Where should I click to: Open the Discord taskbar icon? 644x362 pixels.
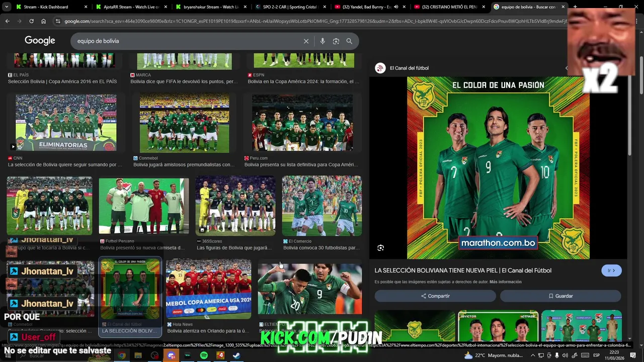171,355
